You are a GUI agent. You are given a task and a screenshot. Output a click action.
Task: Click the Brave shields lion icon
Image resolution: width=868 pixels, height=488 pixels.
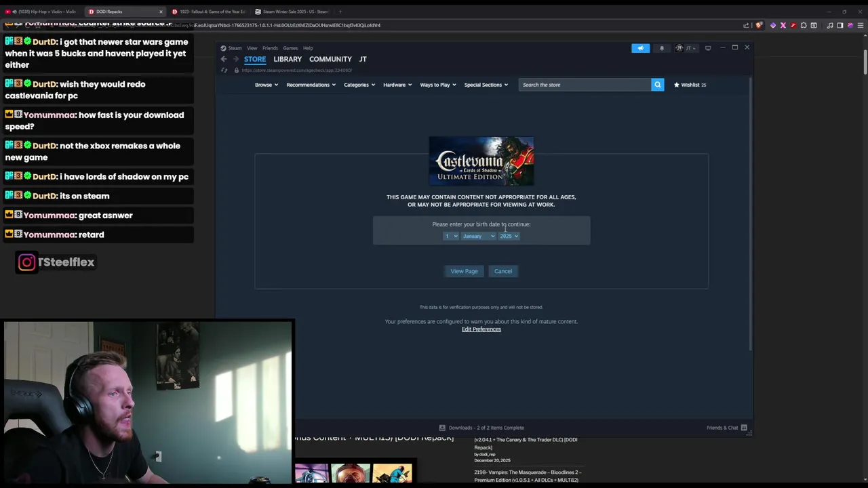pyautogui.click(x=759, y=26)
